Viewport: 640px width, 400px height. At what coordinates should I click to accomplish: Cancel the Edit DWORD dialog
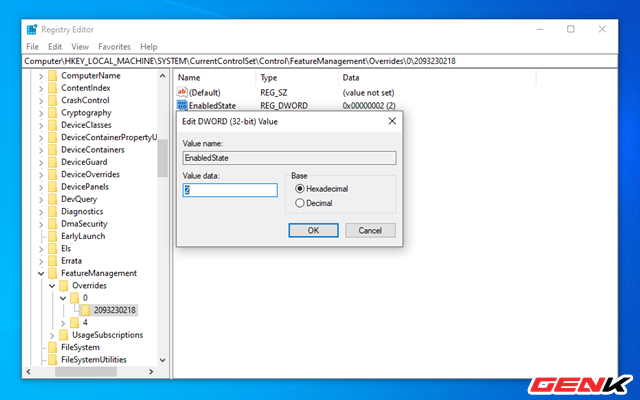[370, 230]
